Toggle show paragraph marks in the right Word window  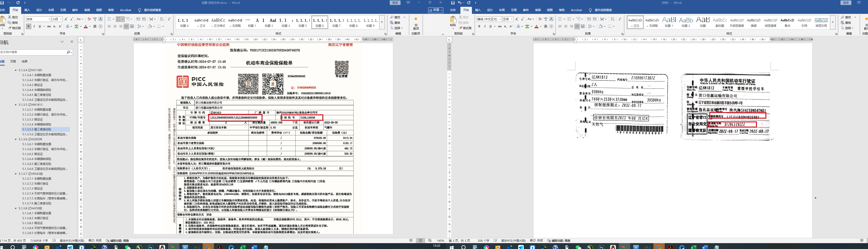[620, 19]
